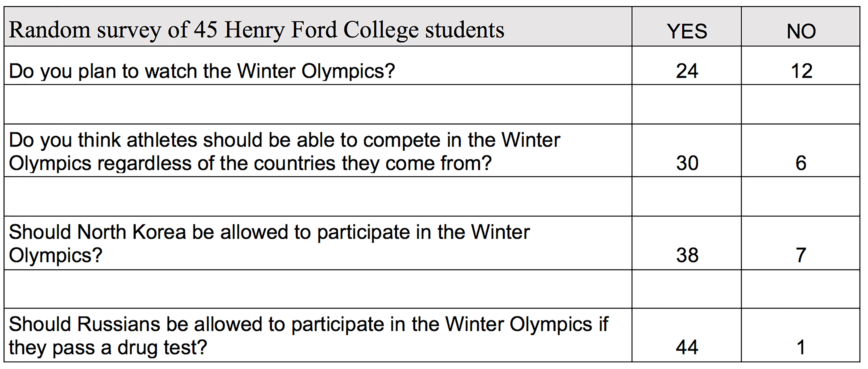Select the cell with value 6

[801, 150]
